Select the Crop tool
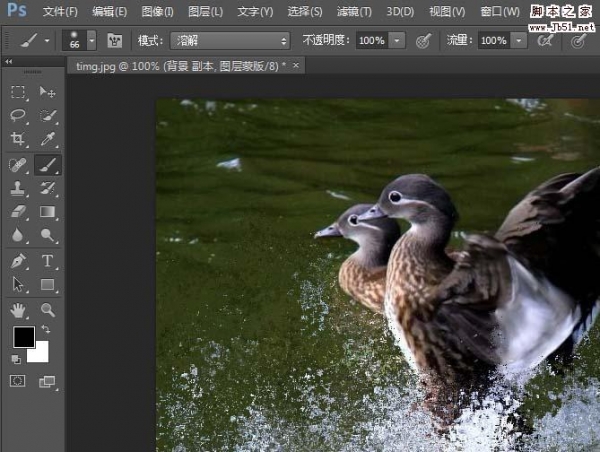 [18, 140]
